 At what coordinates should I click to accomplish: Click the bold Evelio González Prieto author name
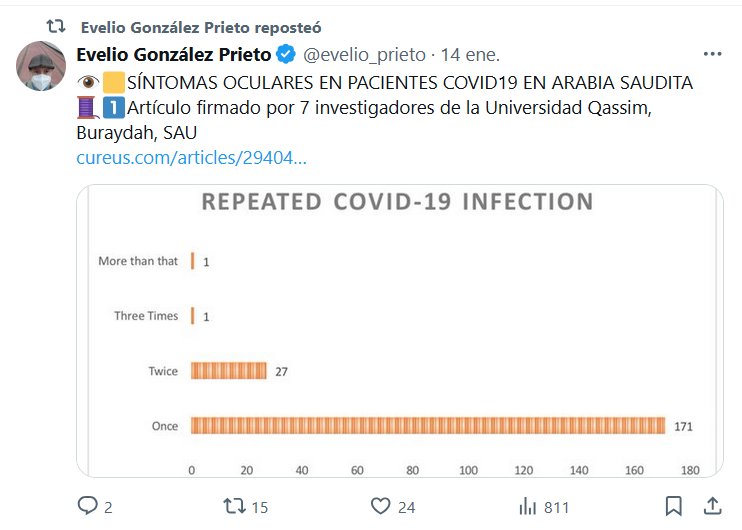point(173,54)
